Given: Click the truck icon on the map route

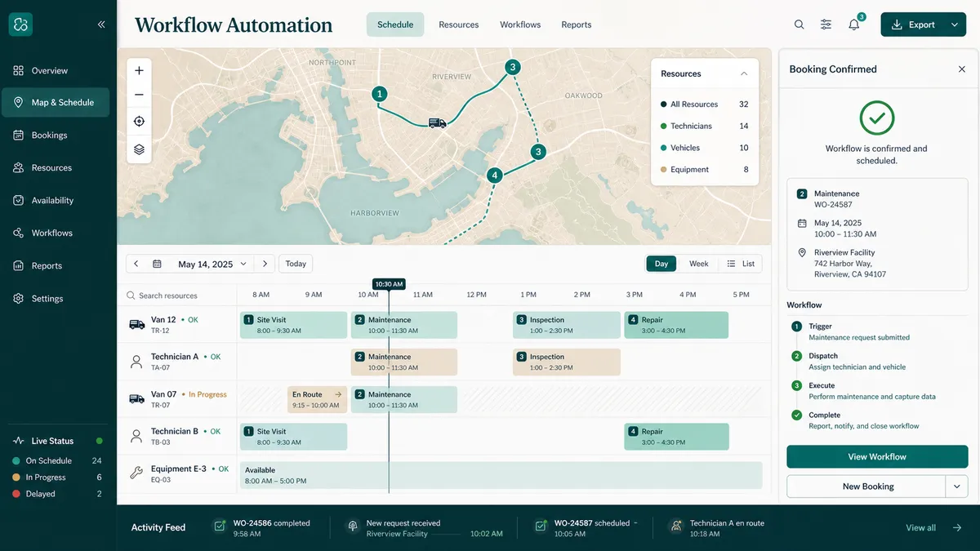Looking at the screenshot, I should tap(438, 123).
